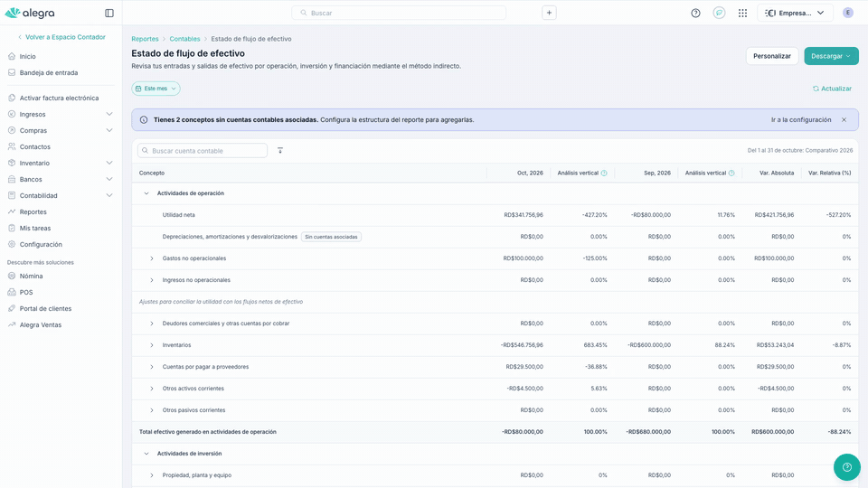Expand Contabilidad sidebar menu
Image resolution: width=868 pixels, height=488 pixels.
[x=109, y=195]
